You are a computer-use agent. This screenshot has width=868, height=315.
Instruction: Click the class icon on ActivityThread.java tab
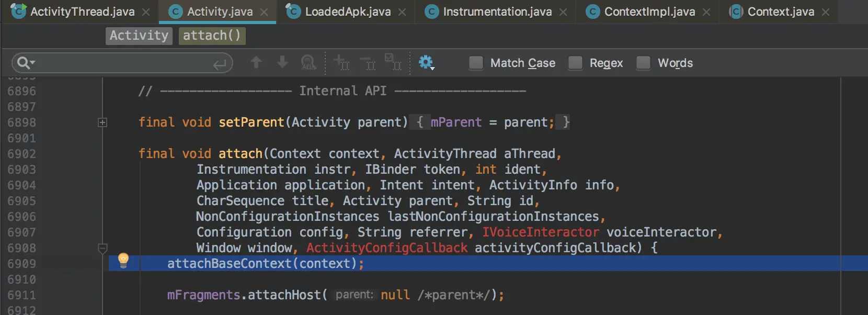click(18, 11)
